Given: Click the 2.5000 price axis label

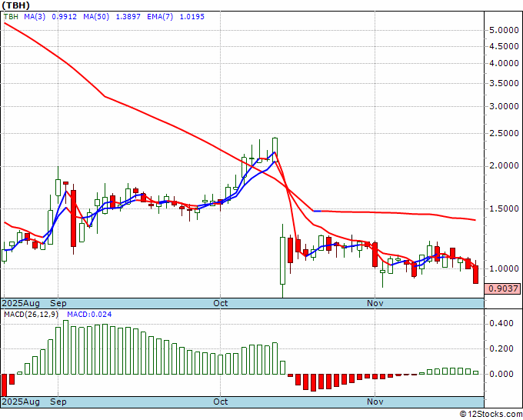Looking at the screenshot, I should click(504, 133).
